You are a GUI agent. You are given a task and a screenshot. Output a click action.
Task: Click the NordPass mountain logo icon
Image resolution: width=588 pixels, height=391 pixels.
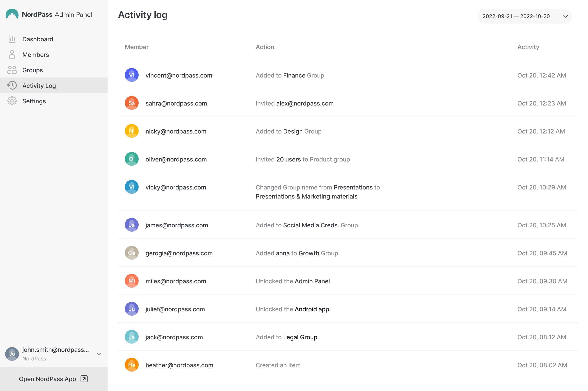pos(12,14)
